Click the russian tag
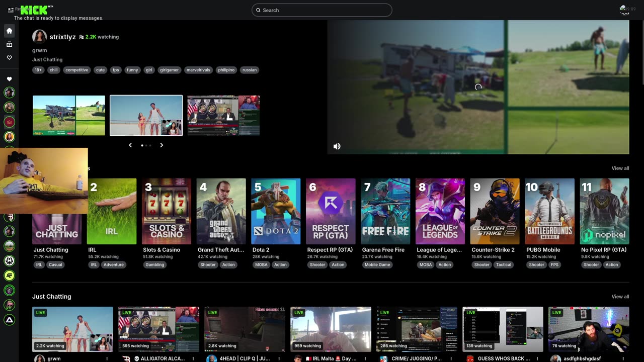Screen dimensions: 644x362 pos(250,70)
